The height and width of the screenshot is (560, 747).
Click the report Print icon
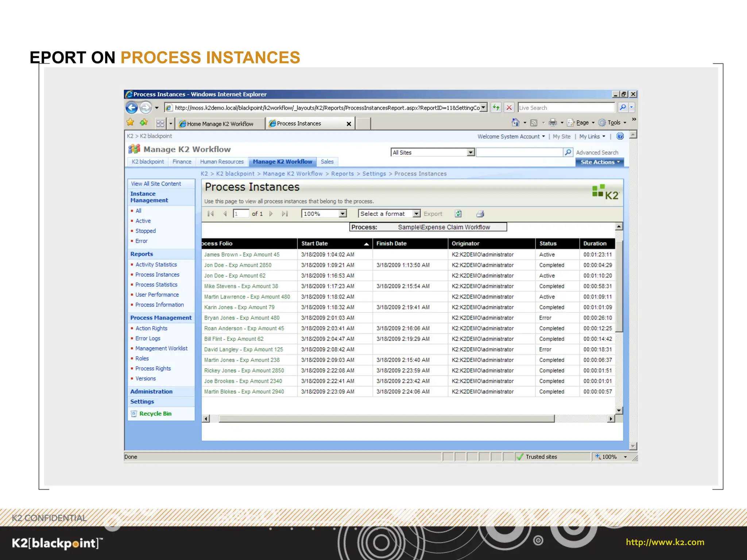(x=480, y=214)
